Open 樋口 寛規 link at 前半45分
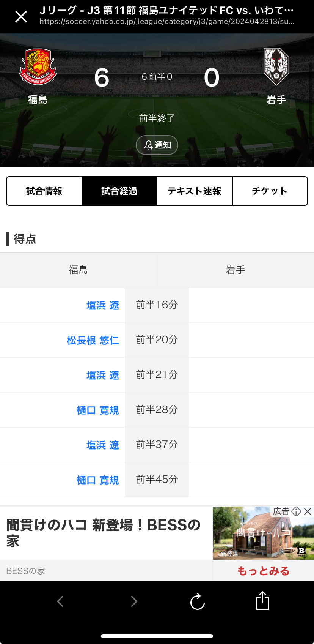This screenshot has width=314, height=644. (x=98, y=480)
